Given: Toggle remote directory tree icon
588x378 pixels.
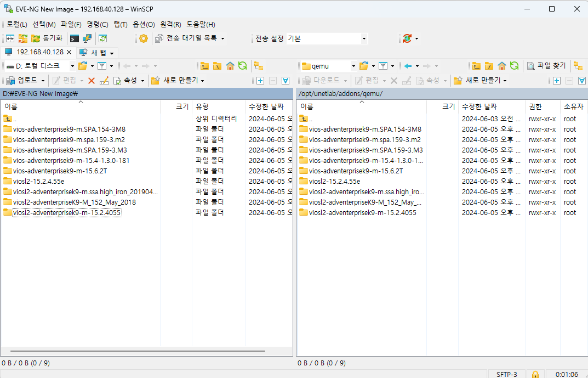Looking at the screenshot, I should (x=578, y=66).
